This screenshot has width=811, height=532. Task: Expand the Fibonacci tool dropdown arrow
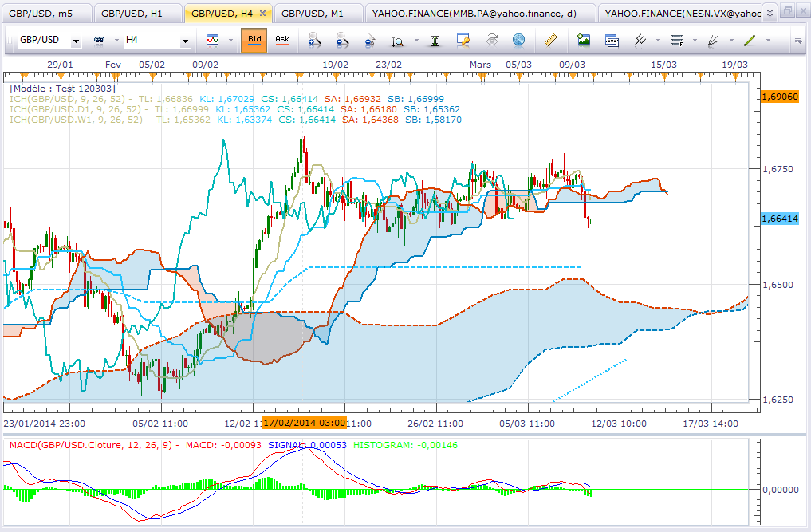pyautogui.click(x=695, y=41)
